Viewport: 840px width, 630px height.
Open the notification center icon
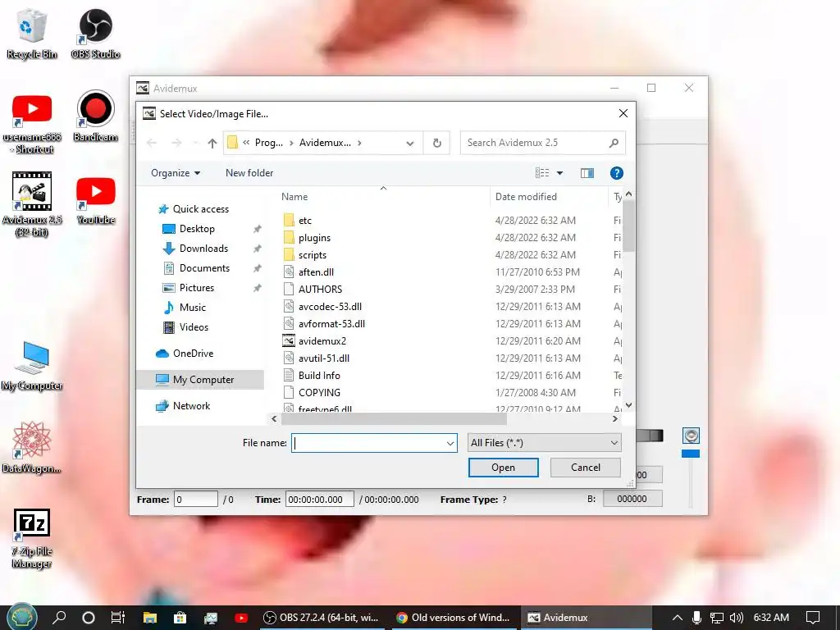pyautogui.click(x=813, y=617)
